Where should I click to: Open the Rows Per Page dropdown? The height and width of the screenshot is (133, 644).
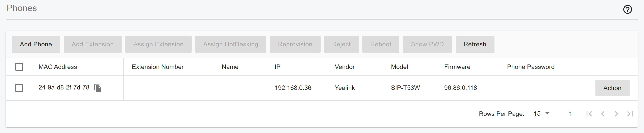(x=541, y=114)
